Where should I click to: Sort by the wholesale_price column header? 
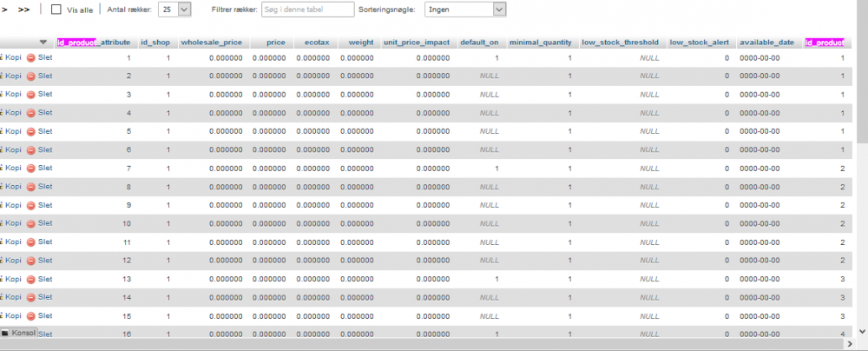pos(212,43)
